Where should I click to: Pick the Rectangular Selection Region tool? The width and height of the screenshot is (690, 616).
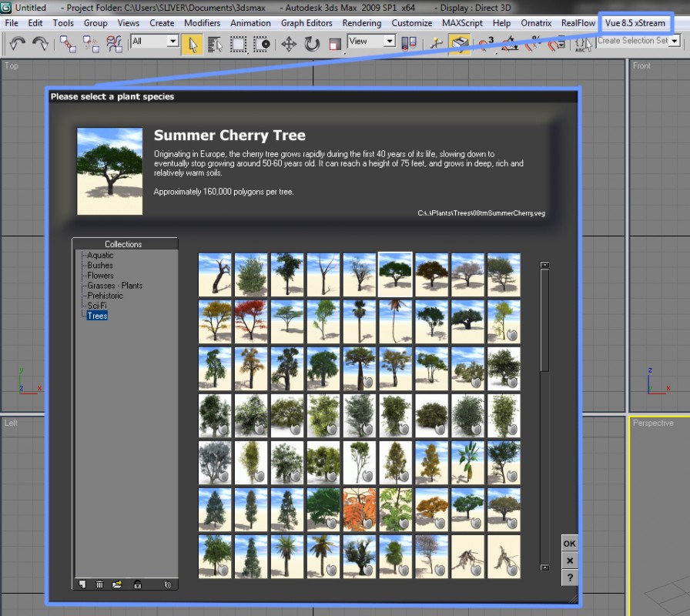point(238,45)
